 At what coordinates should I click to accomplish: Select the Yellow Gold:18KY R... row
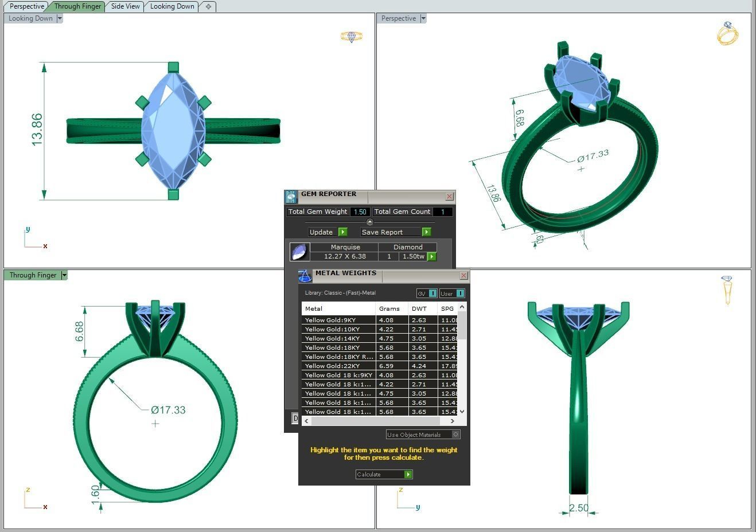(380, 357)
